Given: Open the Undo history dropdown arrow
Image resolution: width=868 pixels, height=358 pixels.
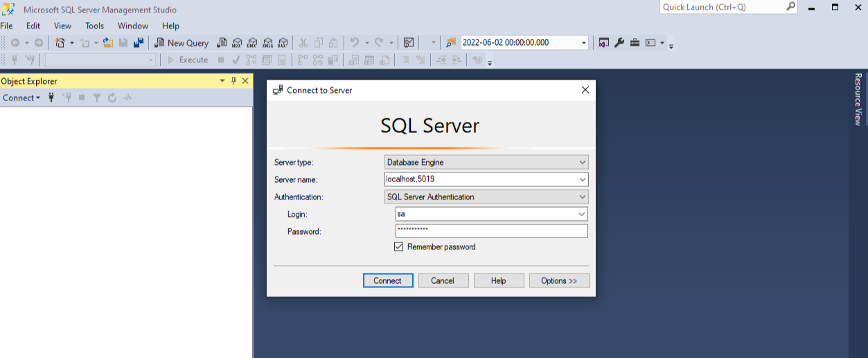Looking at the screenshot, I should (366, 43).
